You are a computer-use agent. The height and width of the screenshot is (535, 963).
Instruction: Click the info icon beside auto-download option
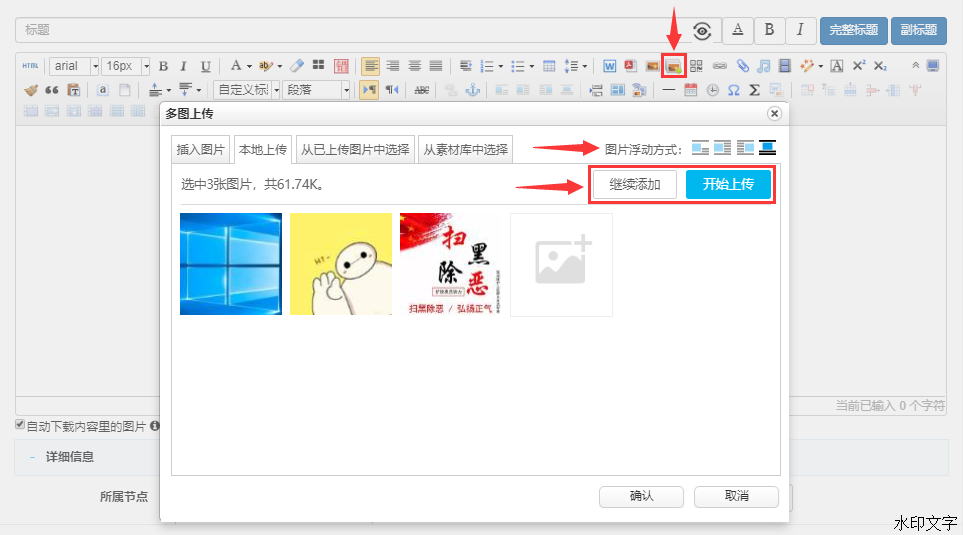click(x=155, y=425)
